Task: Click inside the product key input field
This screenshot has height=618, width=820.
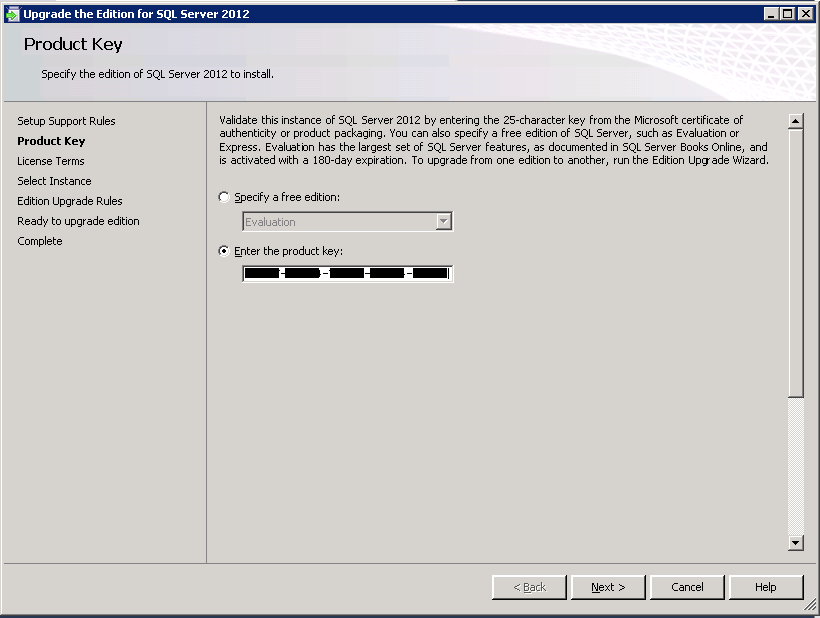Action: 348,273
